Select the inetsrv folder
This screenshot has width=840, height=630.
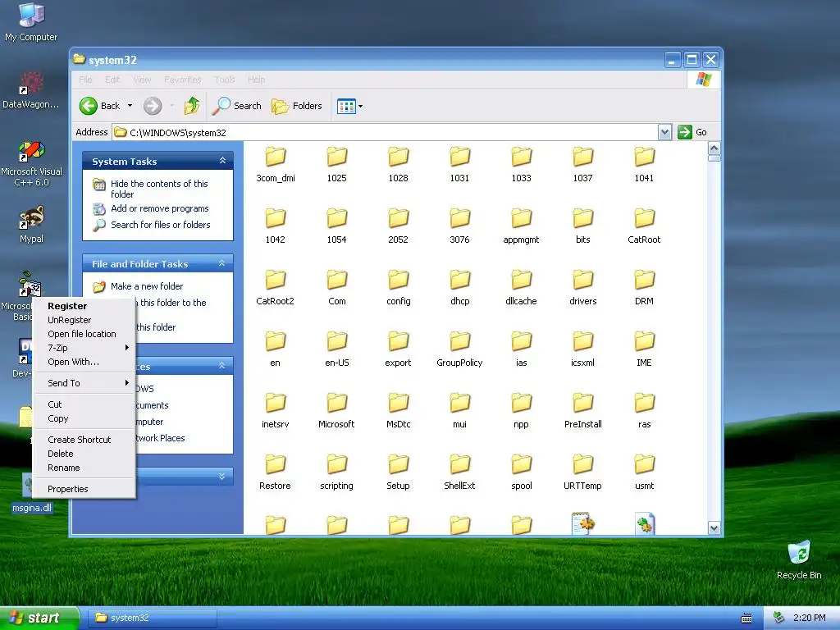pyautogui.click(x=276, y=411)
